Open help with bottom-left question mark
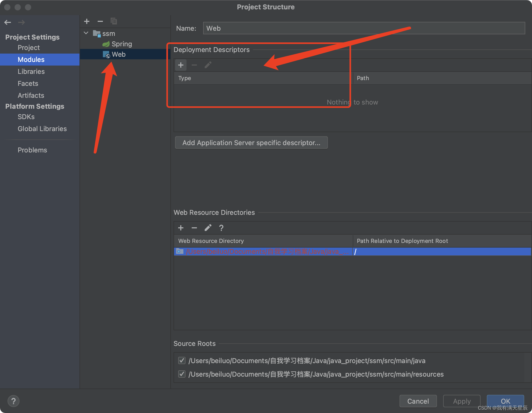The width and height of the screenshot is (532, 413). tap(14, 401)
